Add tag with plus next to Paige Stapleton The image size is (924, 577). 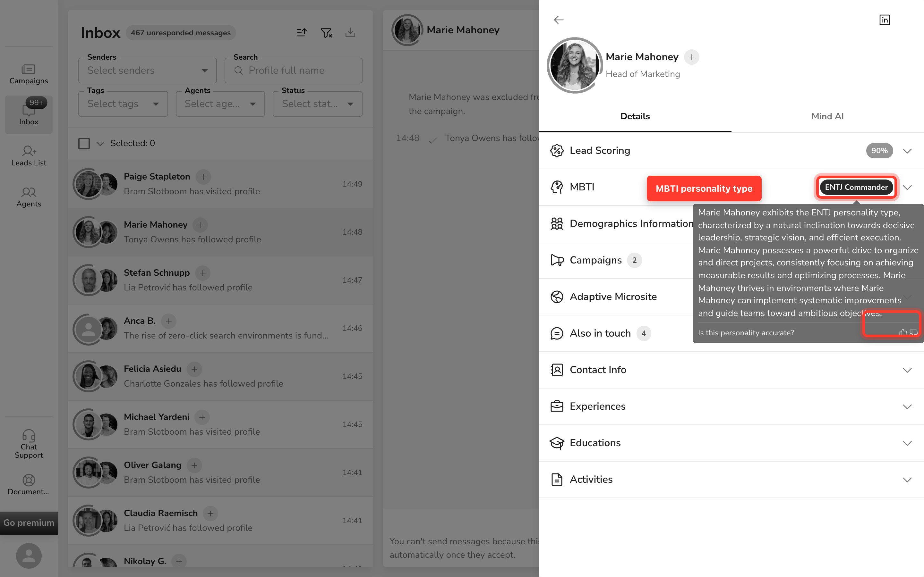[203, 177]
